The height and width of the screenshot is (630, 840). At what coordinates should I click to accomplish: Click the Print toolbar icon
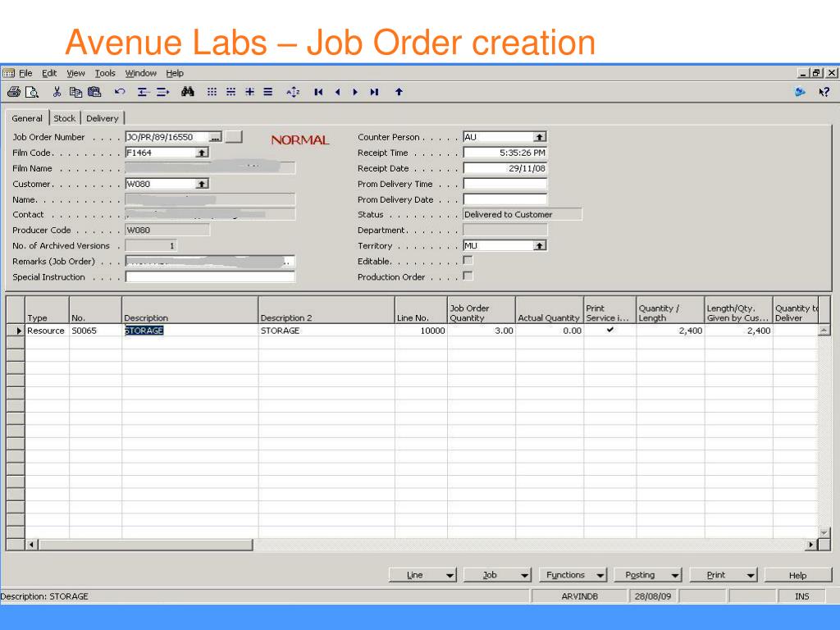(x=14, y=92)
